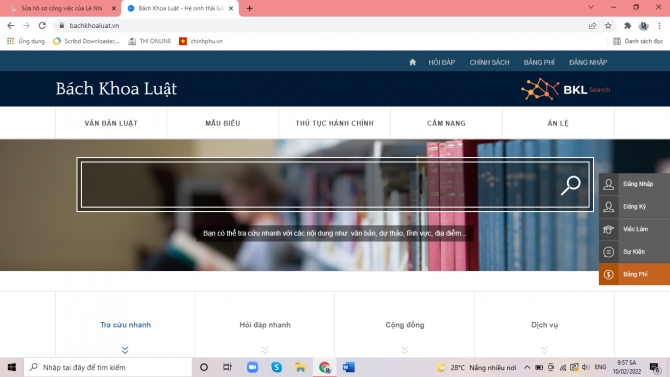Click the taskbar clock showing 9:57 SA
Screen dimensions: 670x377
point(627,367)
